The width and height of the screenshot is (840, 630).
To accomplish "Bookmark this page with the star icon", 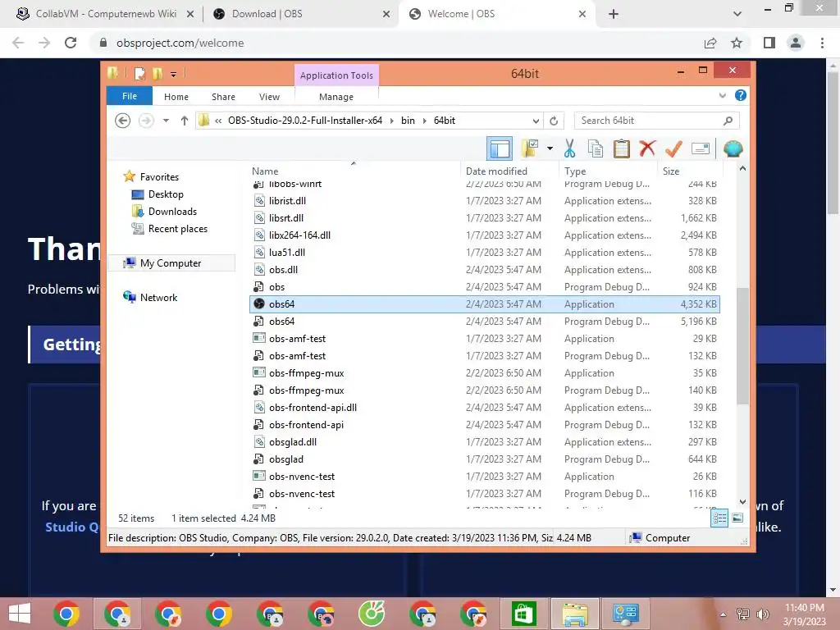I will (x=737, y=43).
